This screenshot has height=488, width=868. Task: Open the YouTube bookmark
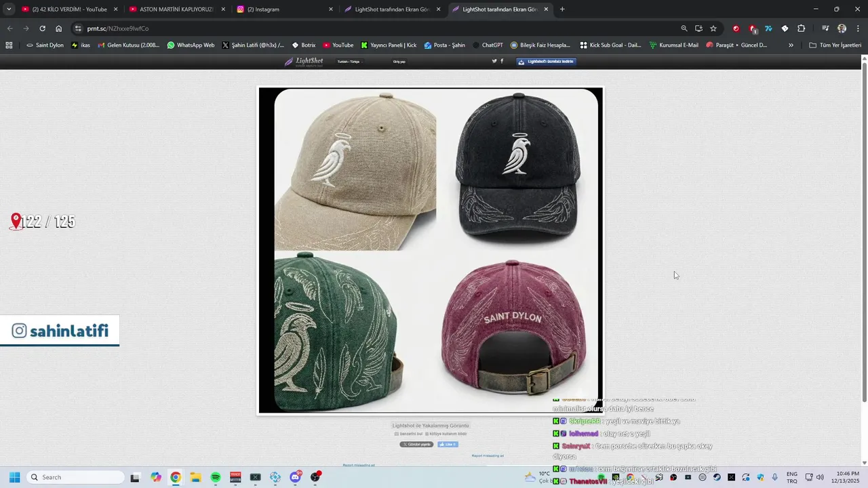click(338, 45)
